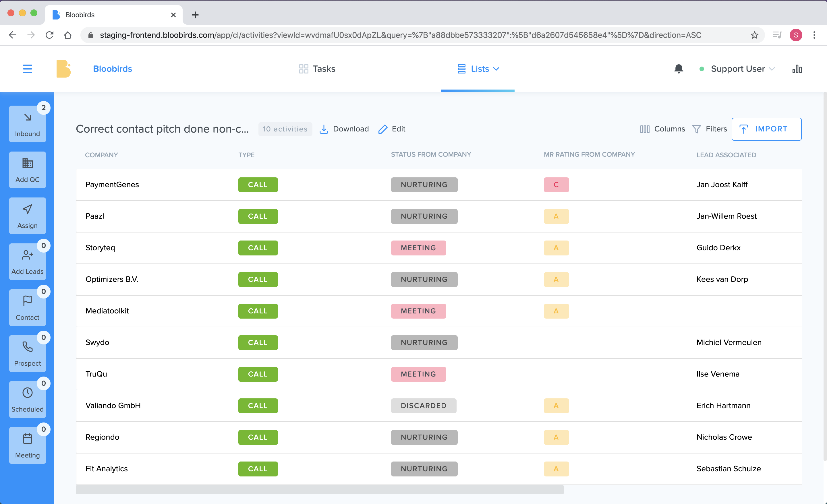Screen dimensions: 827x504
Task: Expand the Lists dropdown
Action: [x=478, y=69]
